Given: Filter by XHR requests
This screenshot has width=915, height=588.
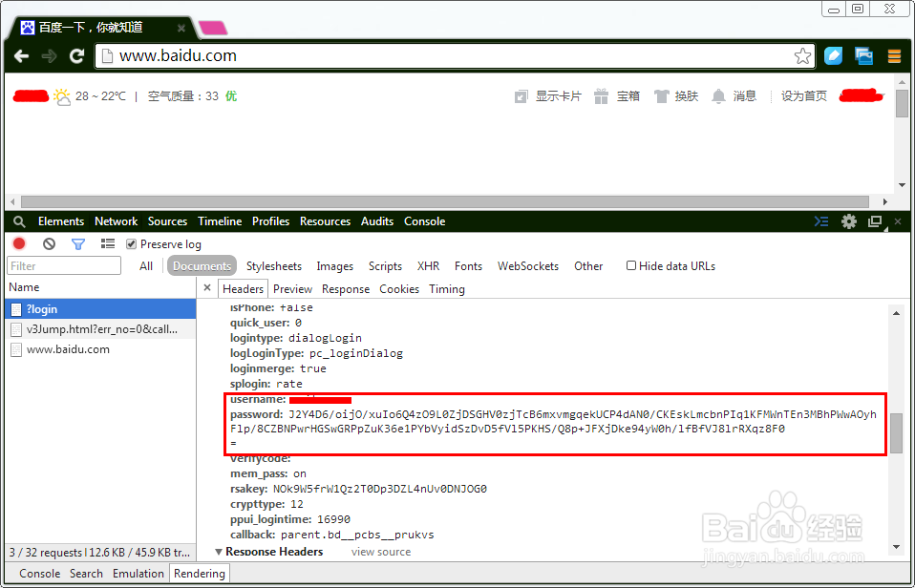Looking at the screenshot, I should pyautogui.click(x=428, y=266).
